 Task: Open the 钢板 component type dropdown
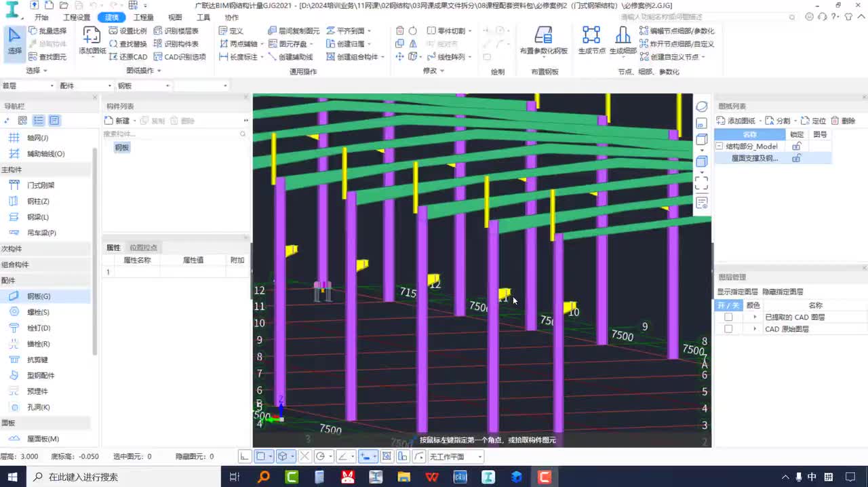pyautogui.click(x=143, y=85)
